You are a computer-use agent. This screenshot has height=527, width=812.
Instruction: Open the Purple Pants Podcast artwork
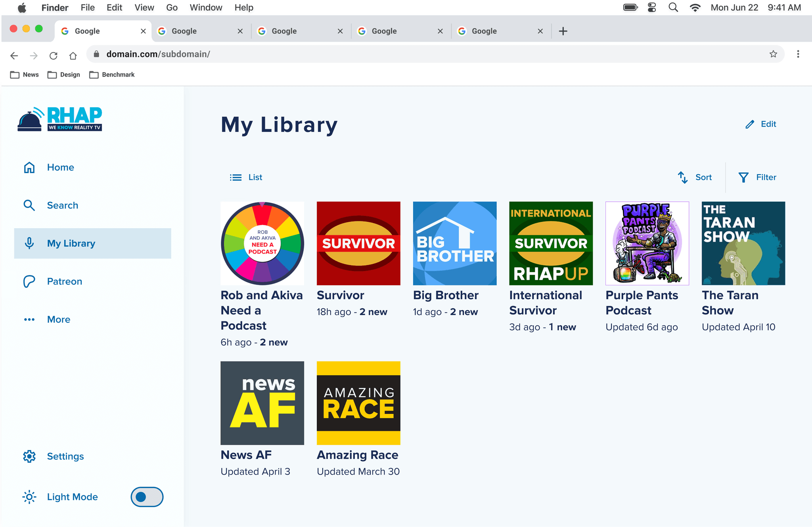coord(647,243)
